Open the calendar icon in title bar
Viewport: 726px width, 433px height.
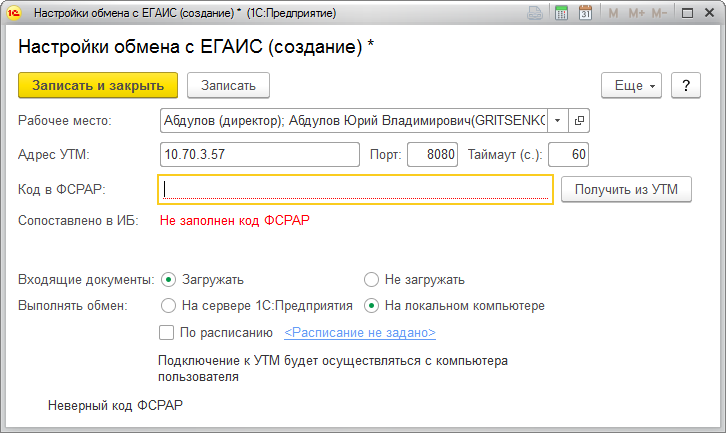(x=585, y=13)
